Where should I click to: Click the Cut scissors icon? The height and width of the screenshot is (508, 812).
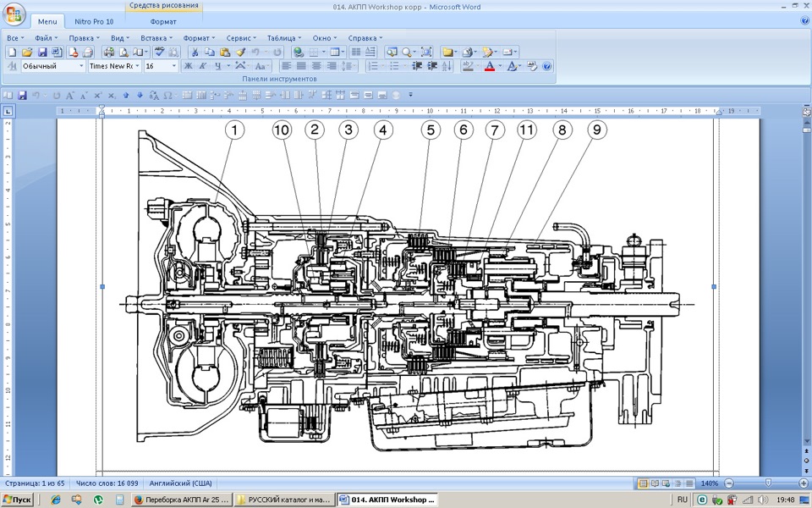click(195, 52)
